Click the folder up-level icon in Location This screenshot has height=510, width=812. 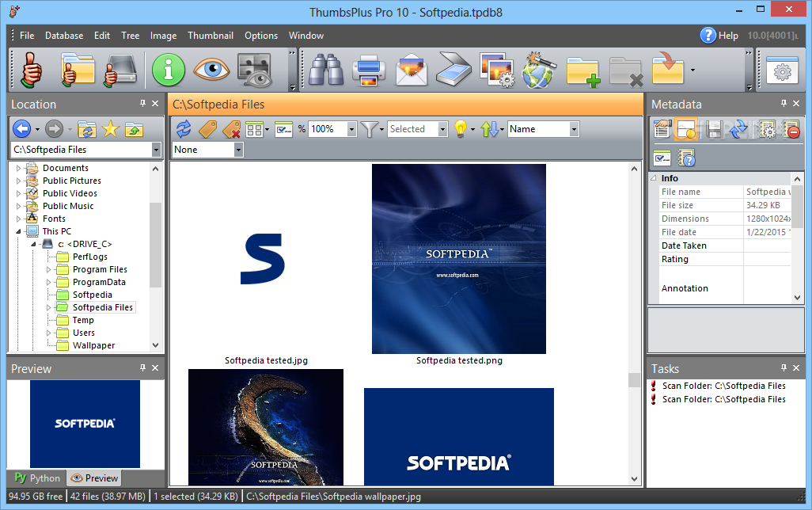pyautogui.click(x=134, y=130)
